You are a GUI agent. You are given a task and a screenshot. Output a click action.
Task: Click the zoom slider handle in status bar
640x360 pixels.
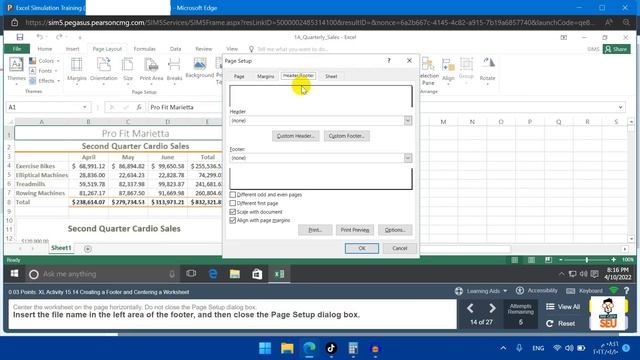pos(587,260)
